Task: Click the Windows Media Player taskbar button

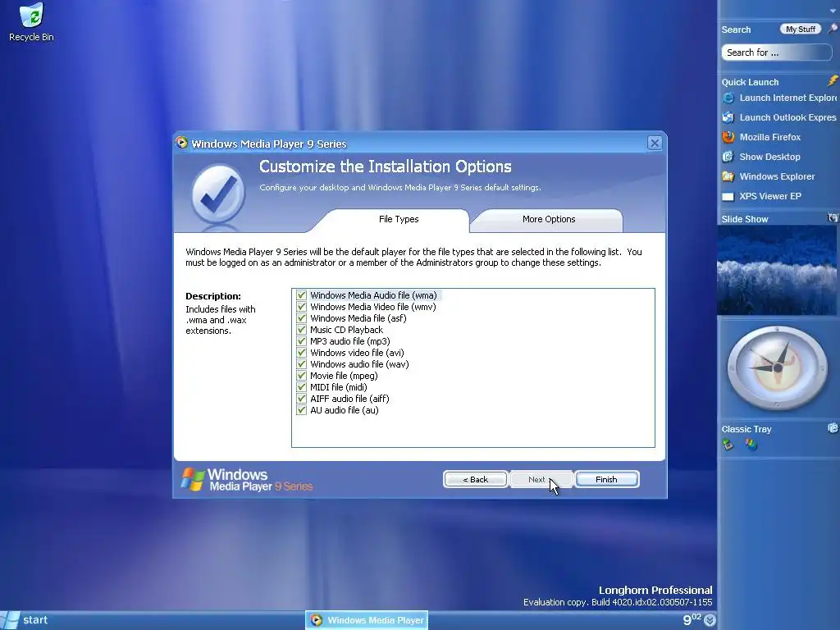Action: (367, 620)
